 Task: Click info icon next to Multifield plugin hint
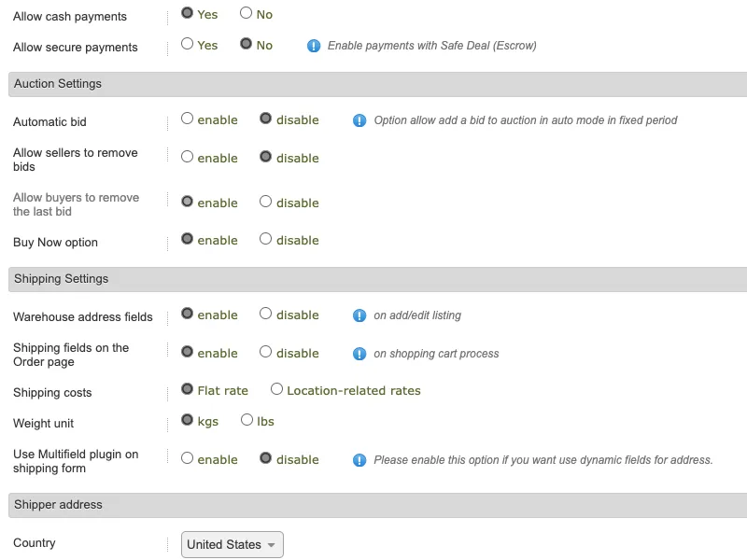coord(359,460)
